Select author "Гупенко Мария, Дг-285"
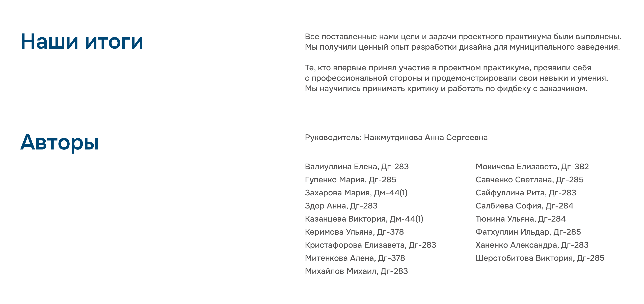 click(x=351, y=180)
